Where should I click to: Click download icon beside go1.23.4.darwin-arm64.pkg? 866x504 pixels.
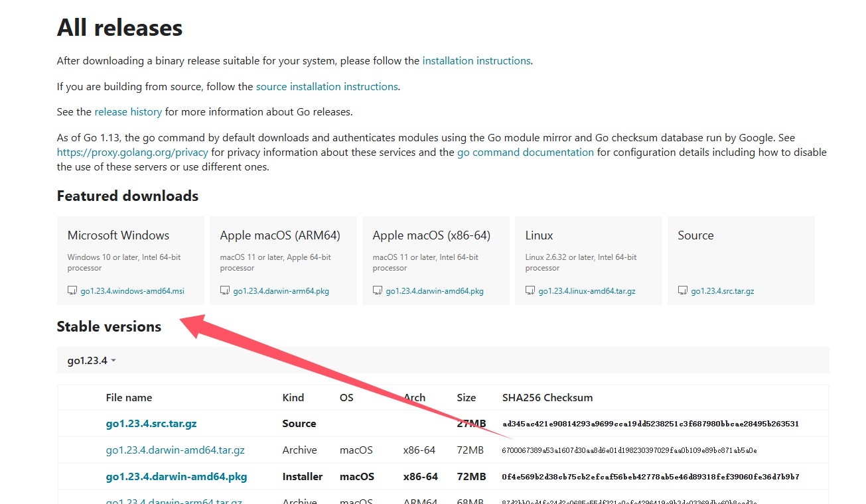pyautogui.click(x=225, y=290)
